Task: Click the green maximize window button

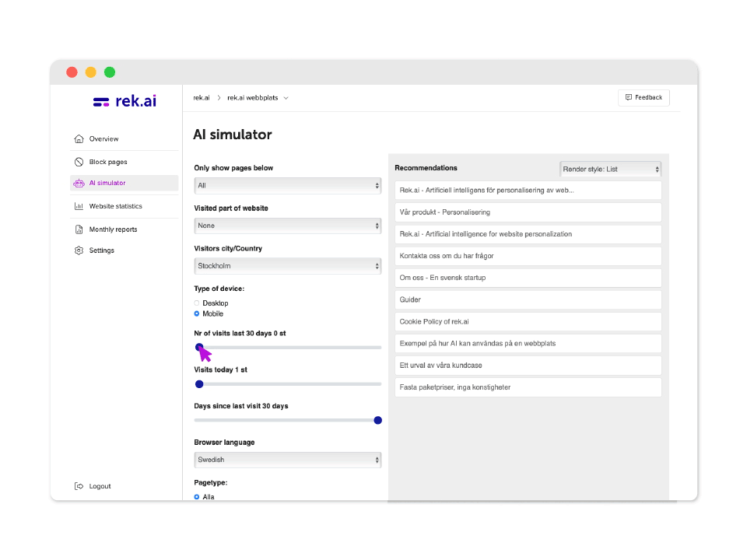Action: coord(110,72)
